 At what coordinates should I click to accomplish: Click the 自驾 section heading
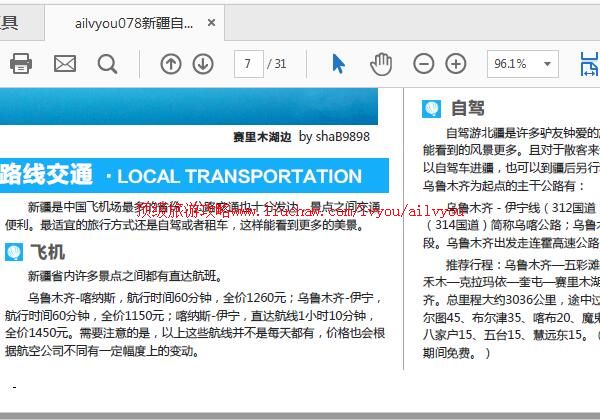click(x=467, y=109)
